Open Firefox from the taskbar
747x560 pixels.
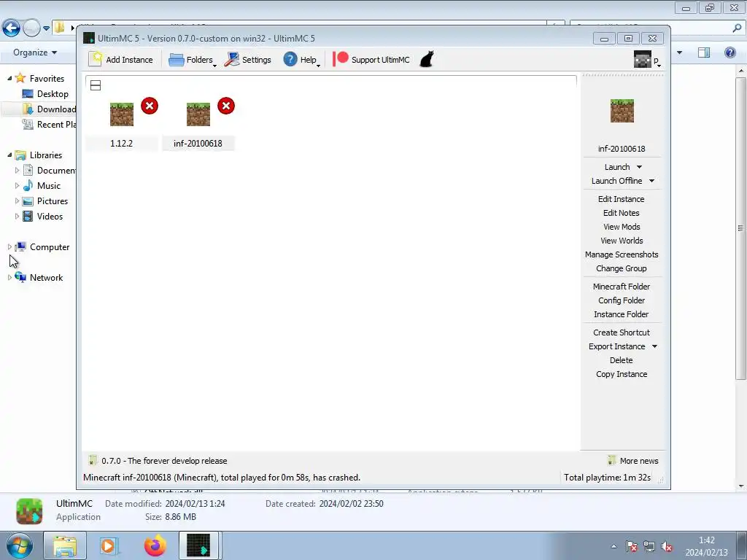pyautogui.click(x=155, y=545)
